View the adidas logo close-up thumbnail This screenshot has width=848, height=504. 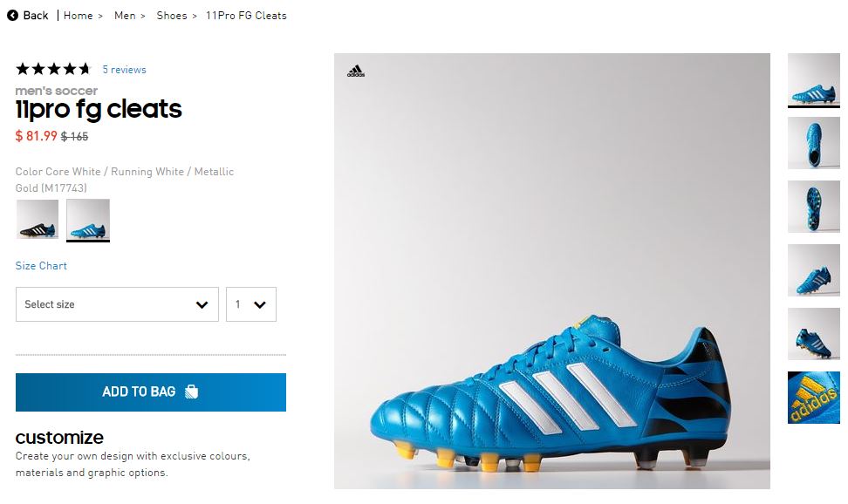click(813, 398)
